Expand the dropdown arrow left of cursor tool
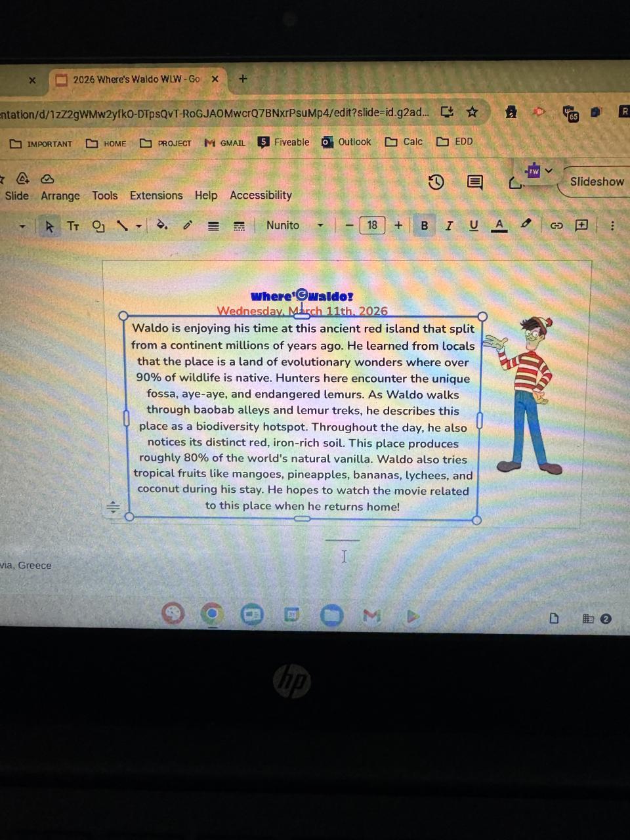Screen dimensions: 630x840 coord(22,227)
